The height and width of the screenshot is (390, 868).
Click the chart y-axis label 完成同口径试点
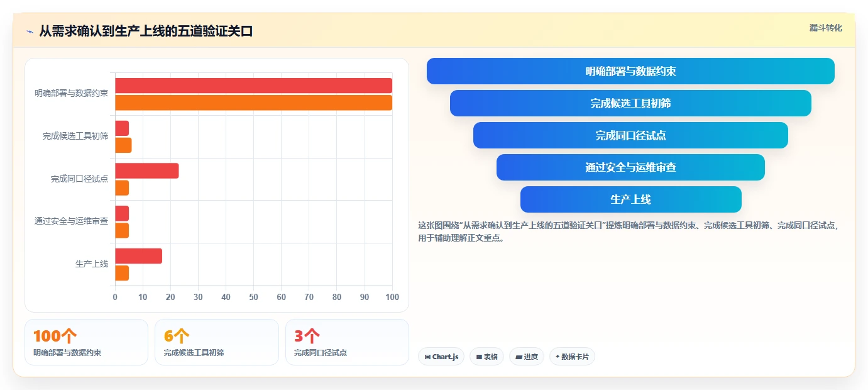[x=79, y=179]
